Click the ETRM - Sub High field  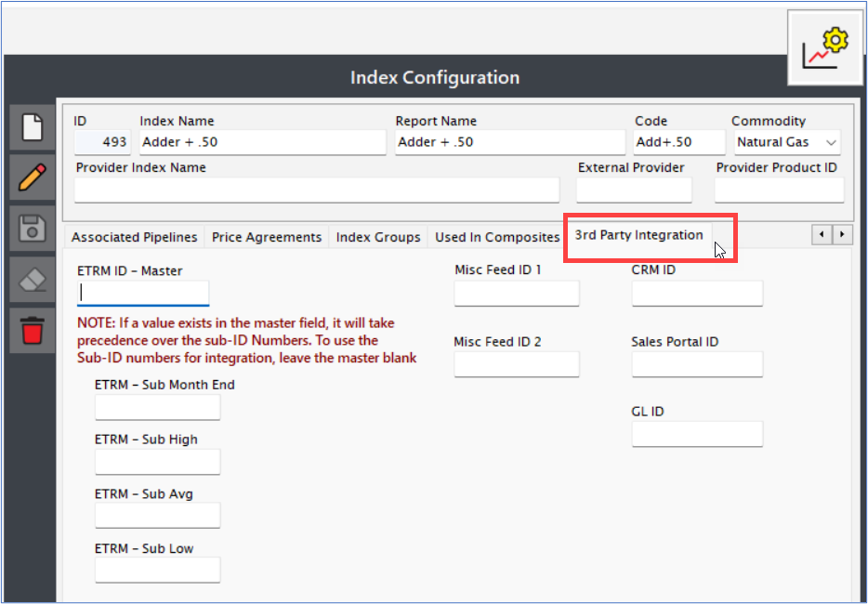coord(158,462)
